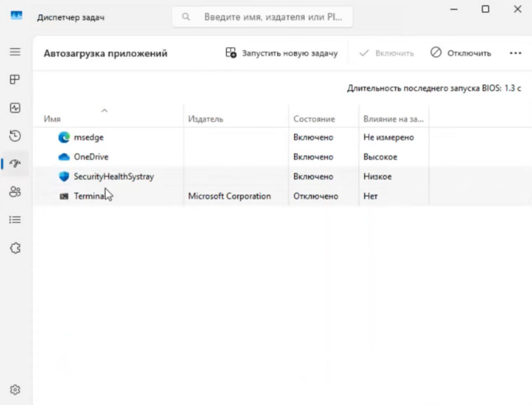Expand the three-dots more options menu
This screenshot has height=405, width=532.
click(x=515, y=53)
